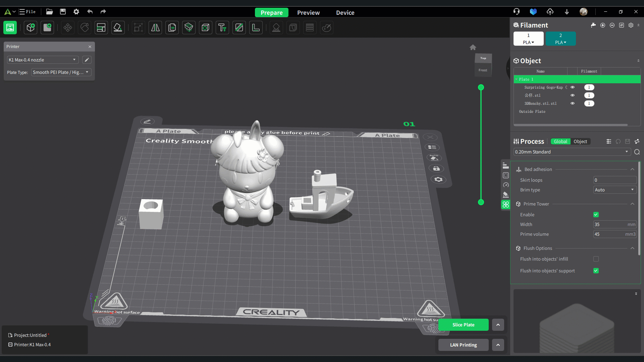Expand the 0.20mm Standard process preset list

tap(572, 152)
